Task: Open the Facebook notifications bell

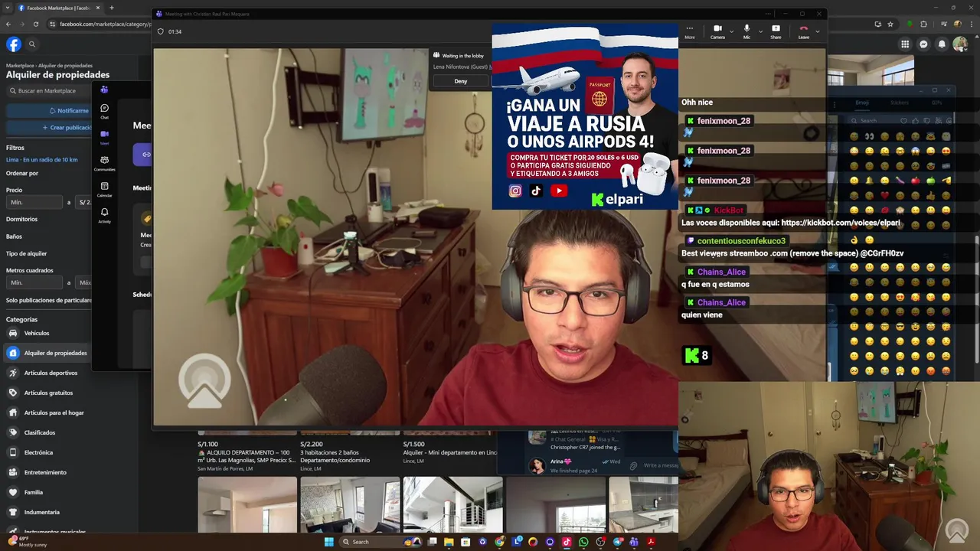Action: pyautogui.click(x=942, y=44)
